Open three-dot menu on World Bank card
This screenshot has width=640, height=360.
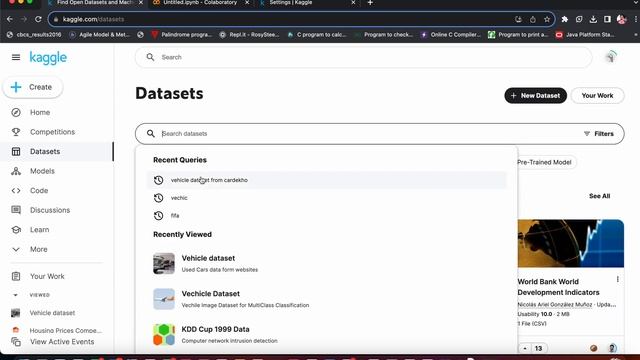coord(618,279)
